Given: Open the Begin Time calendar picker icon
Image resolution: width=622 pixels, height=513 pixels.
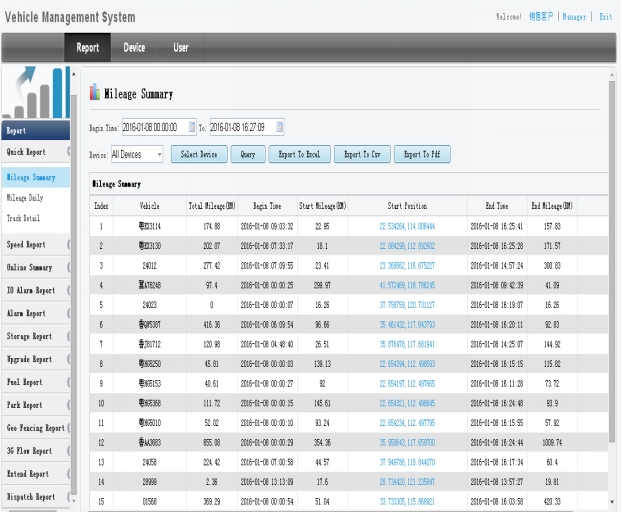Looking at the screenshot, I should click(x=192, y=127).
